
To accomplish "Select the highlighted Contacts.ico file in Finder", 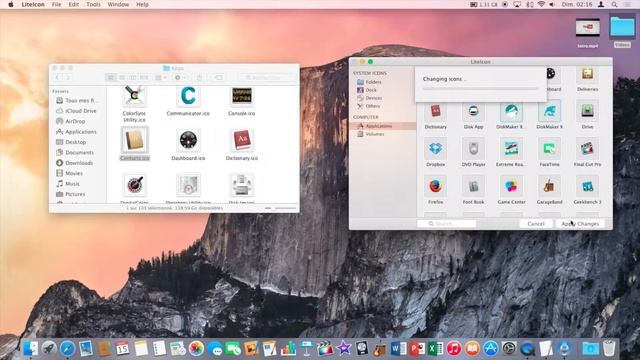I will 135,140.
